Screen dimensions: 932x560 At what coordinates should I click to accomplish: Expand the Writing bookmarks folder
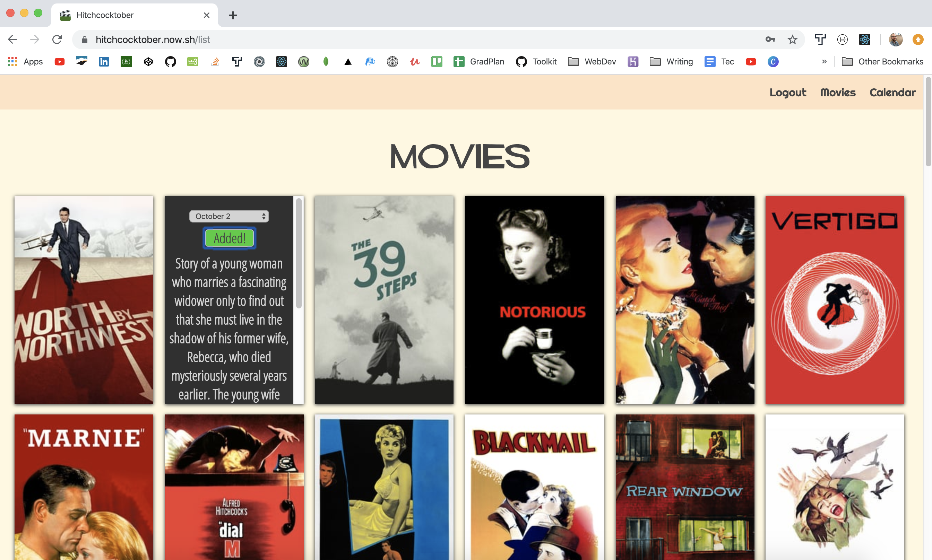[x=671, y=61]
